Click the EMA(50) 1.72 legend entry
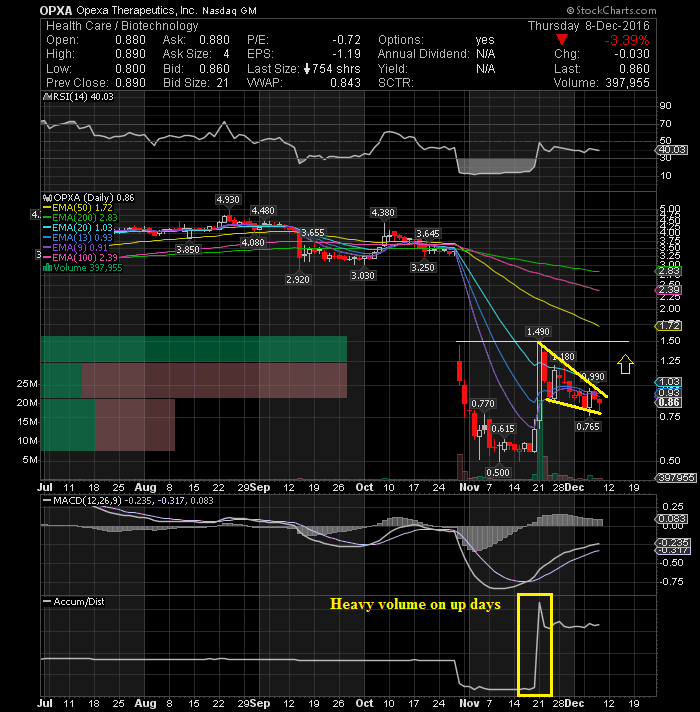This screenshot has height=712, width=700. [78, 208]
